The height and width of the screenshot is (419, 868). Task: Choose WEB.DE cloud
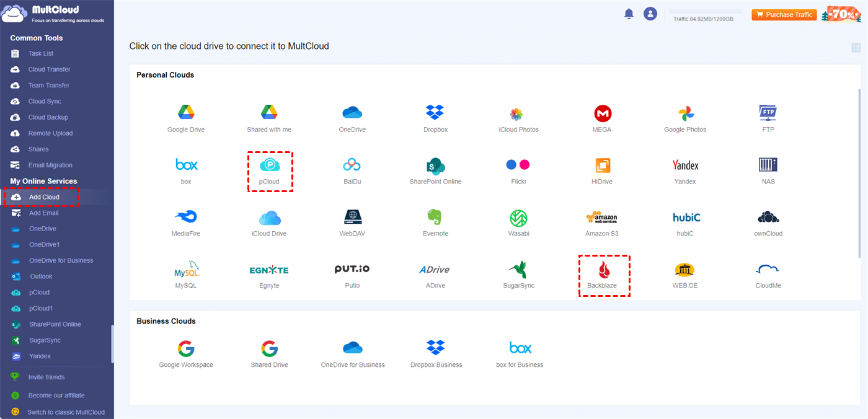click(685, 275)
